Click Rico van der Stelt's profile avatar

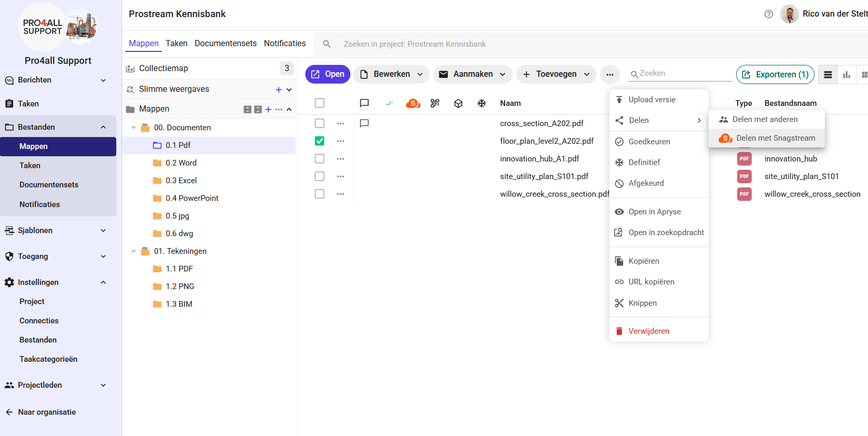790,14
